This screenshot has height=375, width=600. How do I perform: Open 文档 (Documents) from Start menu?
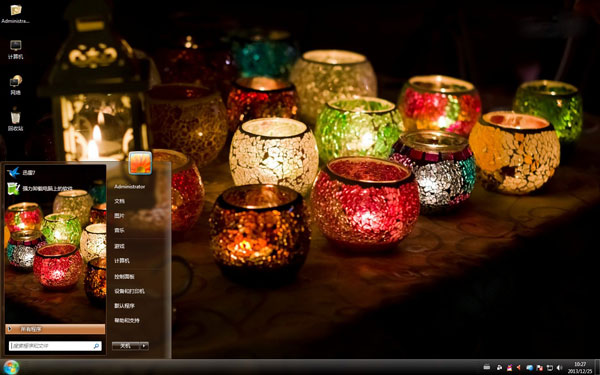pyautogui.click(x=119, y=201)
